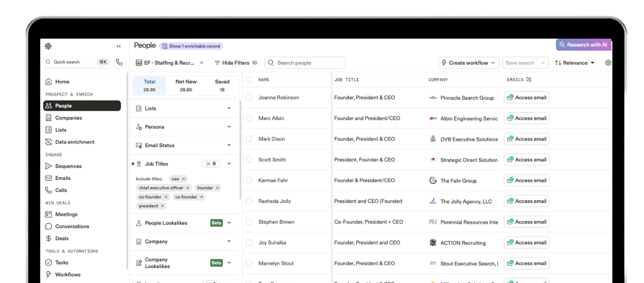644x283 pixels.
Task: Collapse the sidebar with the double-chevron icon
Action: point(118,46)
